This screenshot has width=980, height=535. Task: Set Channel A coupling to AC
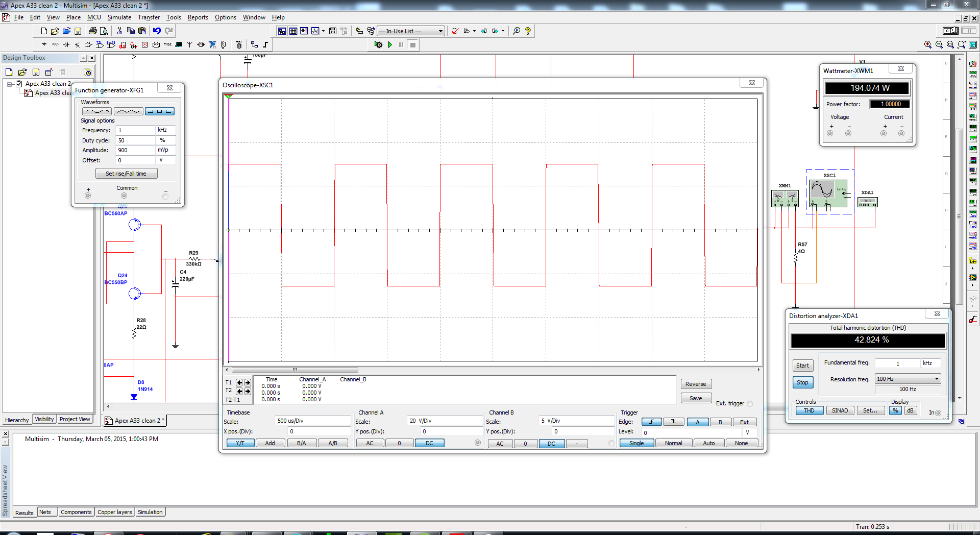click(370, 443)
